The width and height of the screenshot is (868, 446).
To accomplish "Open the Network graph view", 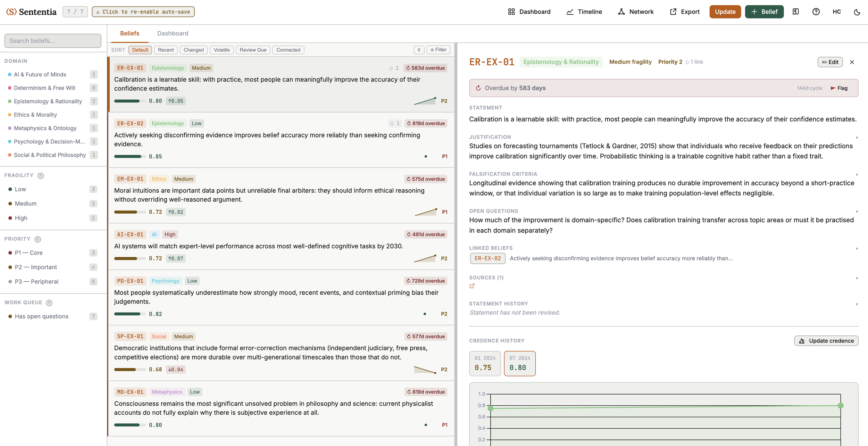I will [x=636, y=12].
